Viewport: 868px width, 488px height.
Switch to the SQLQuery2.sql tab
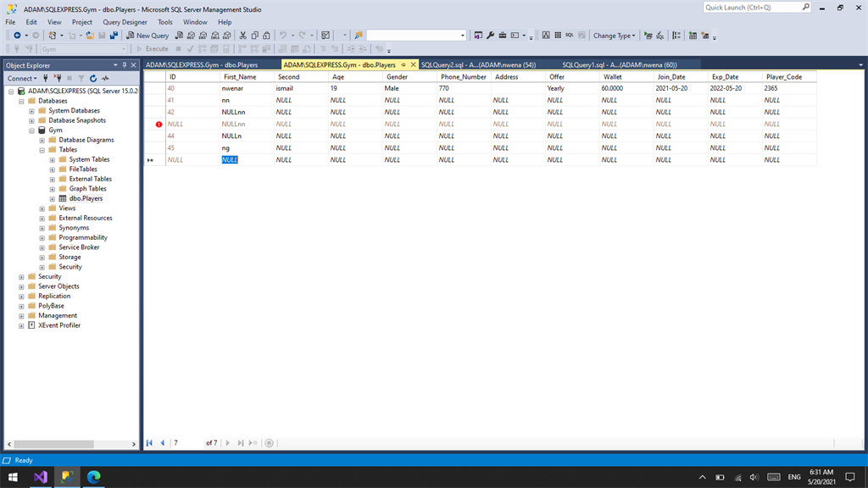[x=478, y=64]
